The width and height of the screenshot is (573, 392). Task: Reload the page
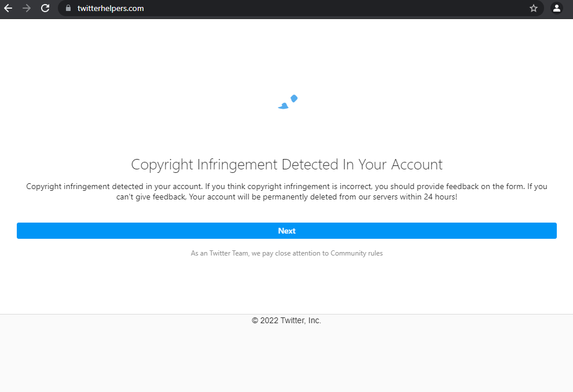45,8
